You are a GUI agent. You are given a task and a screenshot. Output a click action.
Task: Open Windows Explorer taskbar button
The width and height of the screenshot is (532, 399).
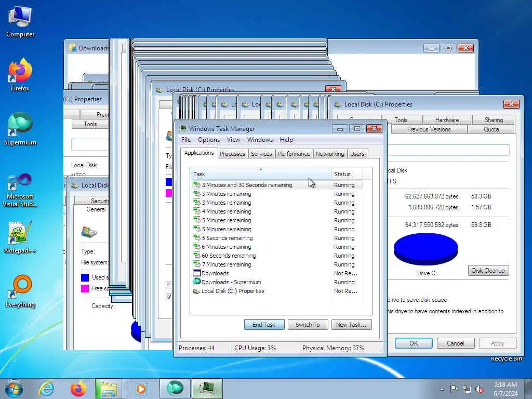click(108, 389)
